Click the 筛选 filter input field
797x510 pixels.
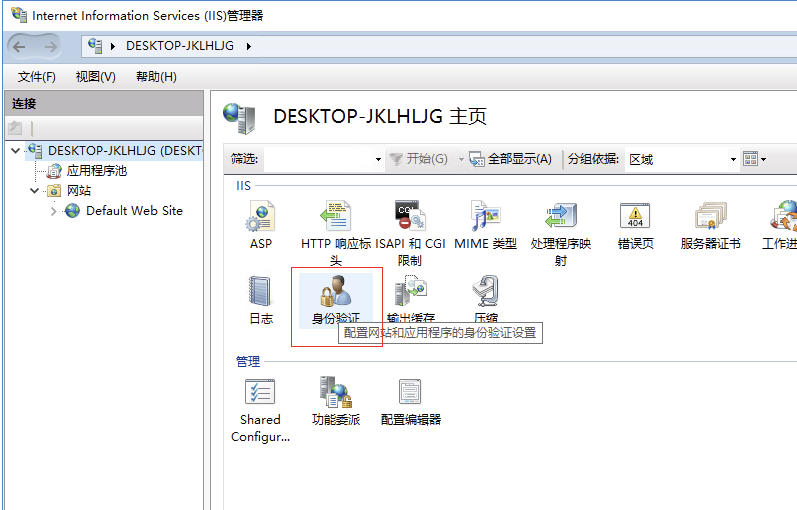point(319,160)
